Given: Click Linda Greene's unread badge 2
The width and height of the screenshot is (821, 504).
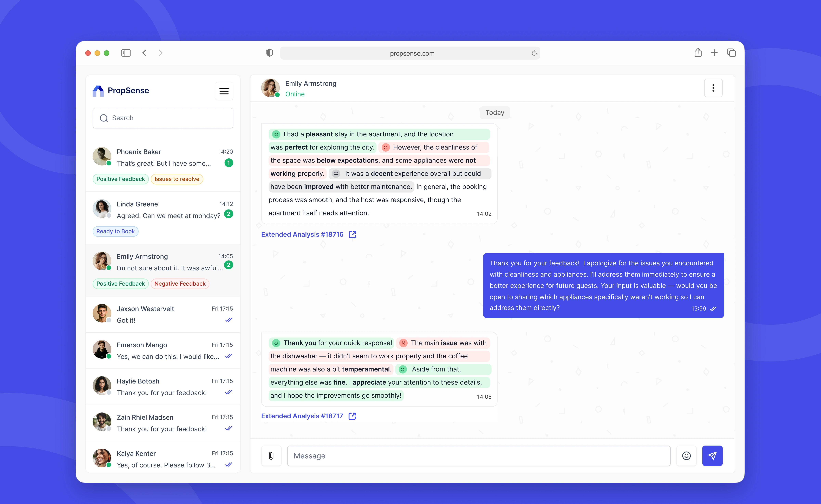Looking at the screenshot, I should click(x=229, y=214).
